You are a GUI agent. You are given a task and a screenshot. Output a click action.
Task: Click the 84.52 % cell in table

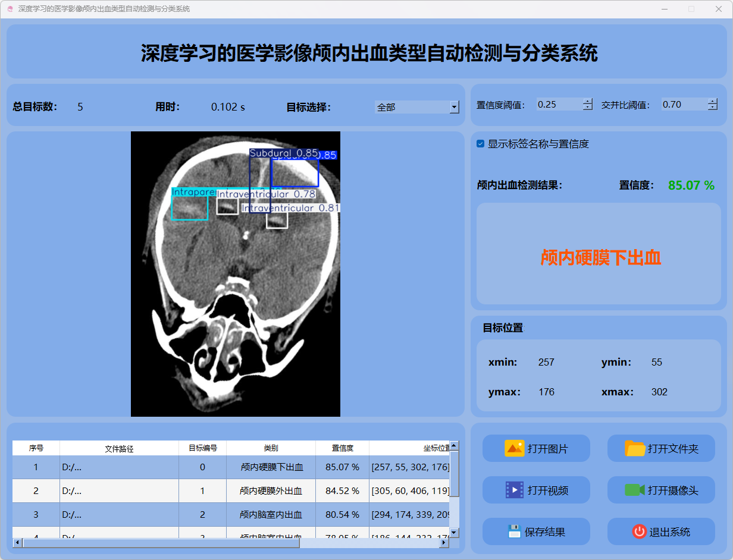click(342, 491)
